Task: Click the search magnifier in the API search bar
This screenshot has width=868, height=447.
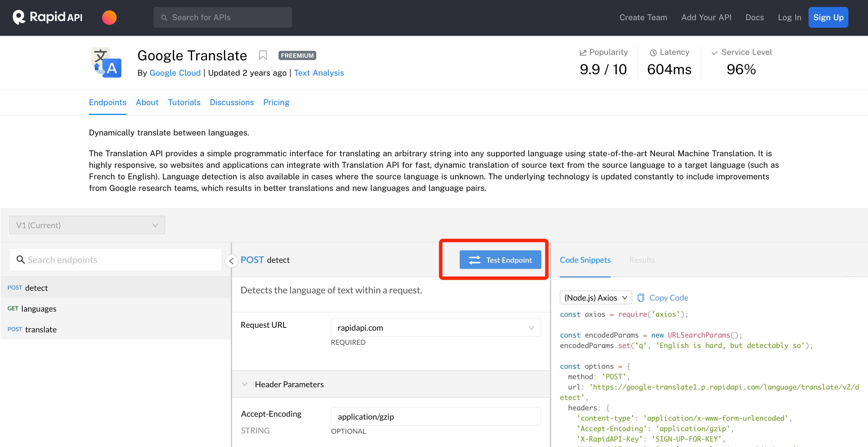Action: click(164, 18)
